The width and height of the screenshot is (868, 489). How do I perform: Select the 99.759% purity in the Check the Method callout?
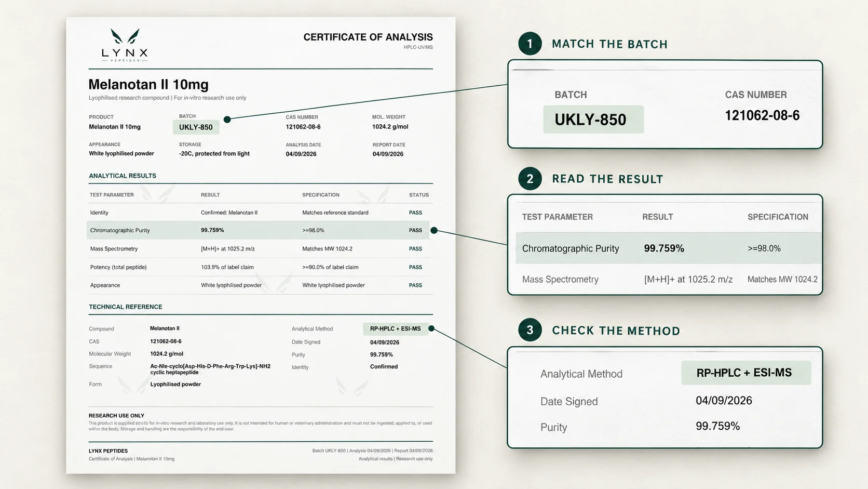pyautogui.click(x=718, y=426)
